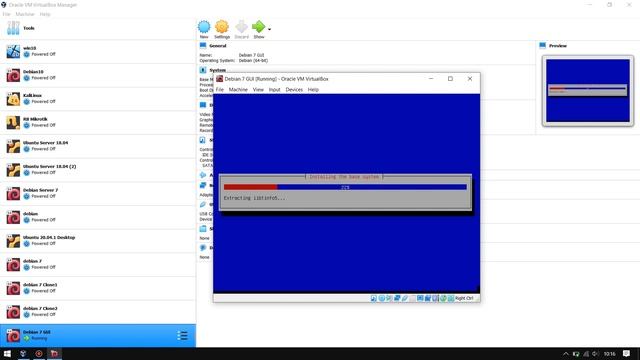This screenshot has height=360, width=640.
Task: Select the R8 Mikrotik machine icon
Action: (13, 123)
